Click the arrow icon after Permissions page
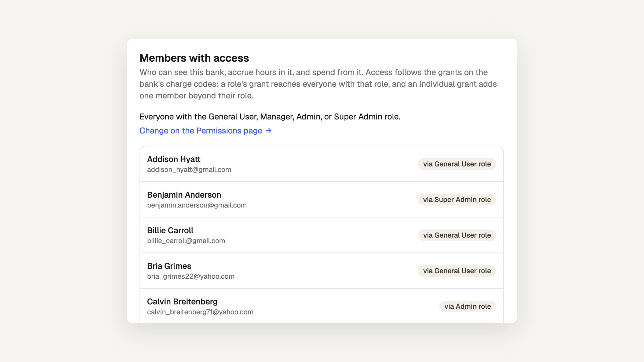The image size is (644, 362). (269, 131)
